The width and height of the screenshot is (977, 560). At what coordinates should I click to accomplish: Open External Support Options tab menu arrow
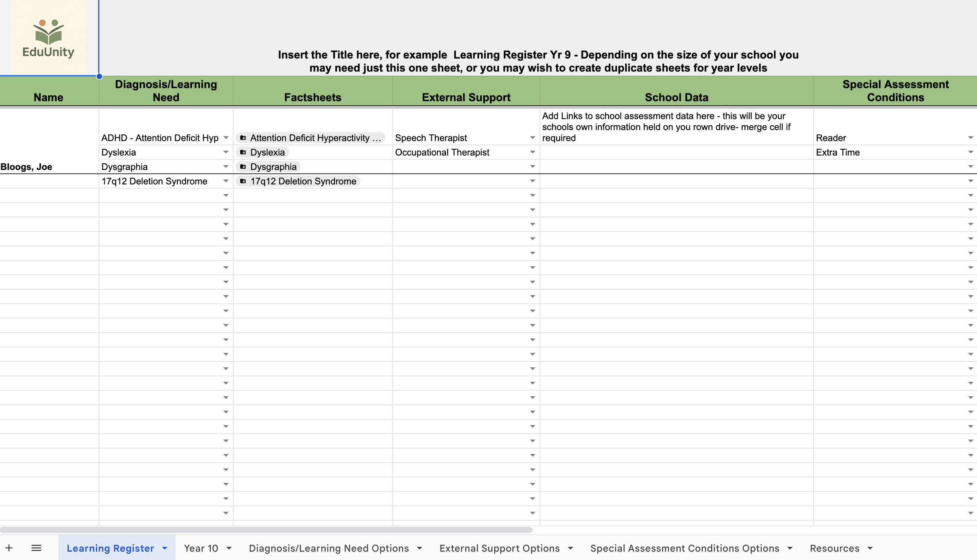pos(570,548)
